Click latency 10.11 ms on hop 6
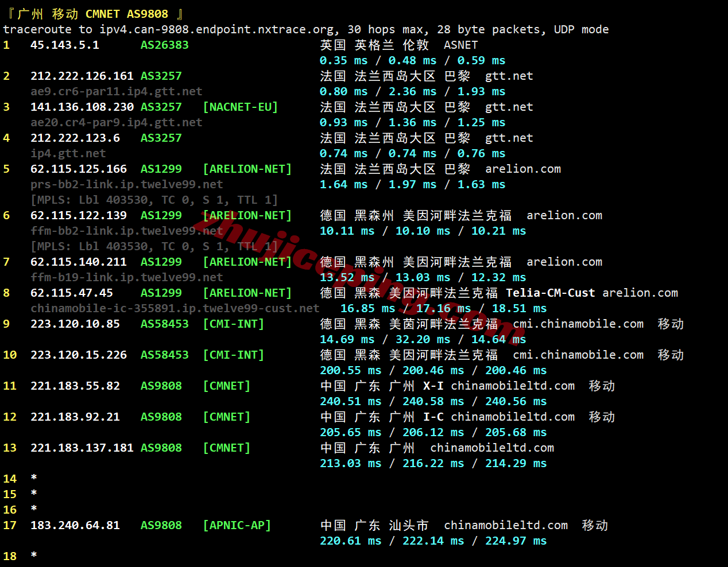Viewport: 728px width, 567px height. pos(347,231)
